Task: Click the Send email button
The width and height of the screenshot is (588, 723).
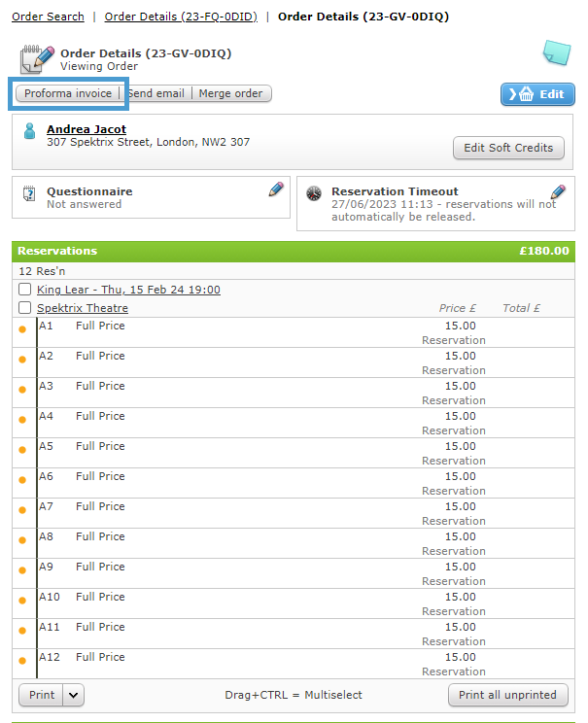Action: coord(156,93)
